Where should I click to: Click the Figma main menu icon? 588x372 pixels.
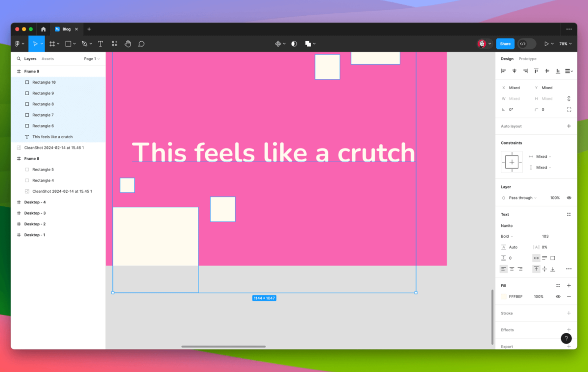click(x=18, y=44)
